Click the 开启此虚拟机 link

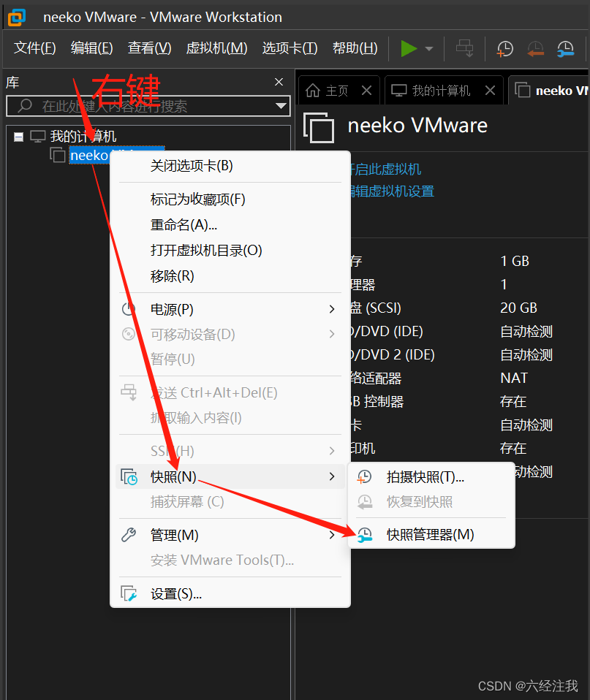click(385, 170)
